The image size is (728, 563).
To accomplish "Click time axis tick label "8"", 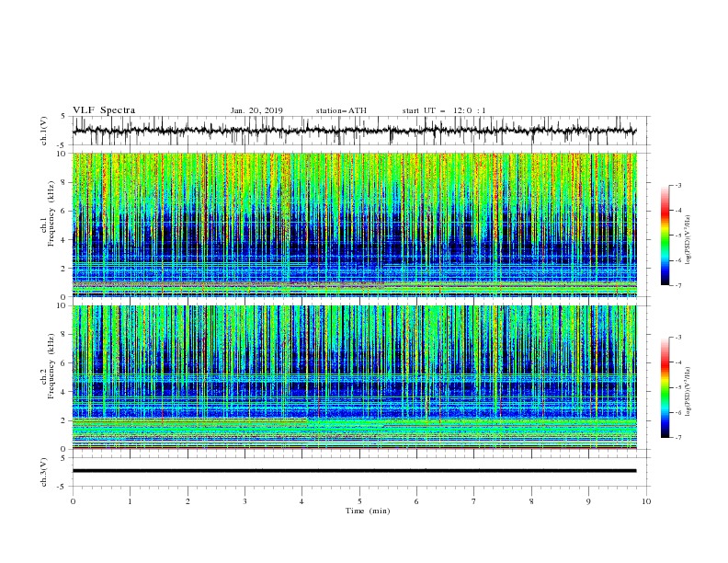I will point(531,501).
